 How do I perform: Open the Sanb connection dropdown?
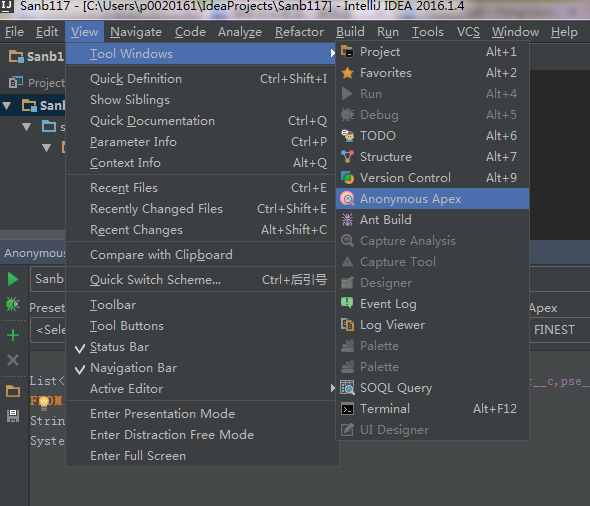point(48,279)
